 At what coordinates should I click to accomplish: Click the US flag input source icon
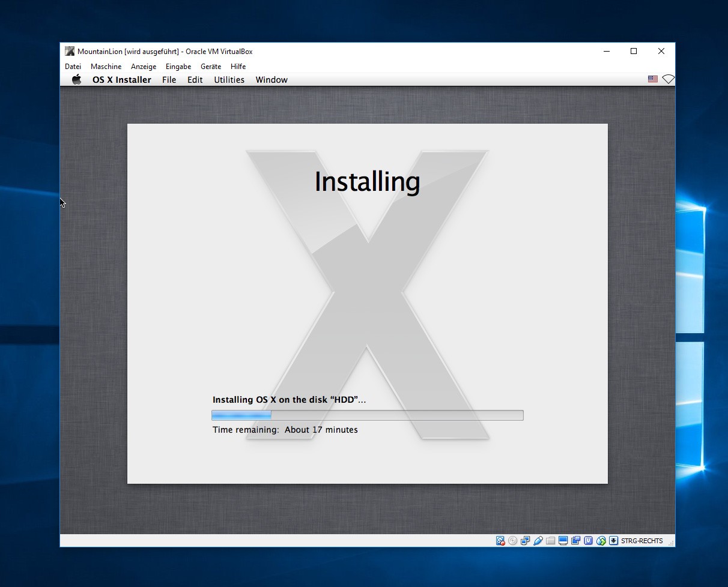click(x=653, y=79)
